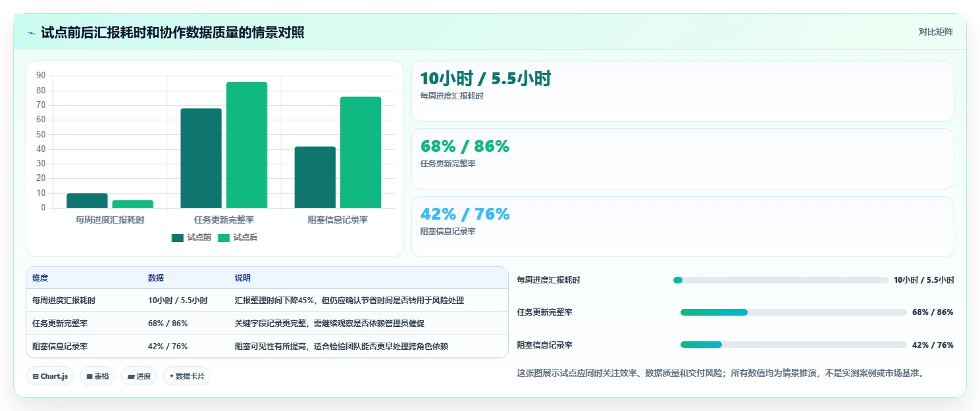980x411 pixels.
Task: Click the 维度 column header
Action: click(x=40, y=278)
